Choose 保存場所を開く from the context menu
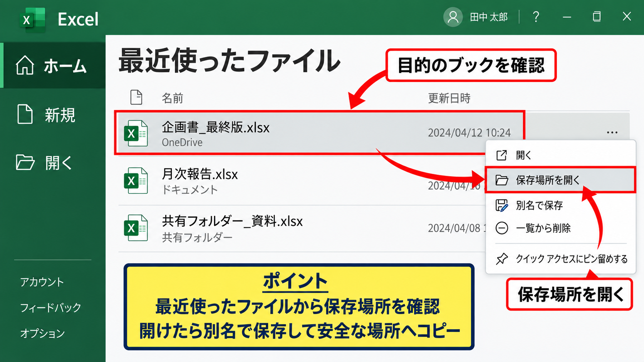This screenshot has width=644, height=362. click(560, 180)
